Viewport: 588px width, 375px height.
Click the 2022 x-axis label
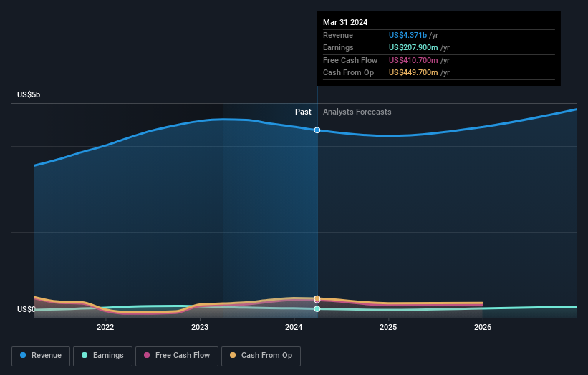105,328
